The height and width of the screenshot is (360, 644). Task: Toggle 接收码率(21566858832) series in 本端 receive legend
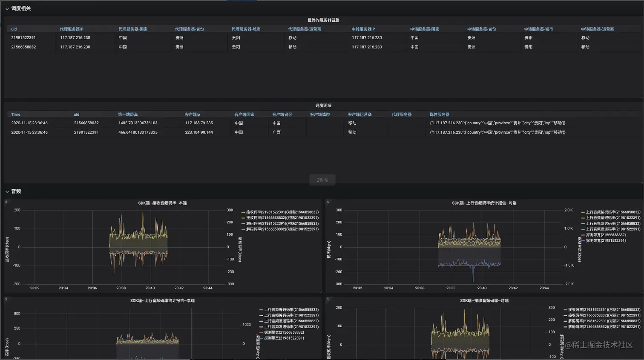pos(282,218)
